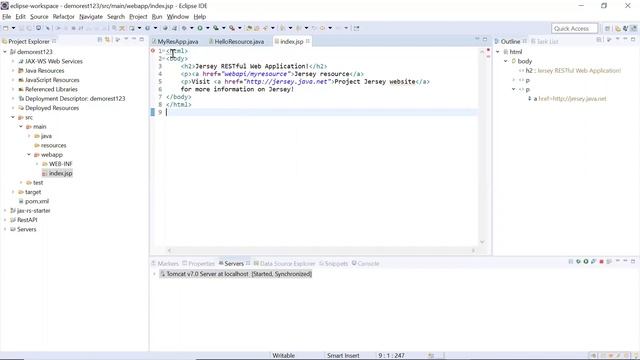Select JavaScript Resources tree item
This screenshot has width=640, height=360.
pos(52,80)
